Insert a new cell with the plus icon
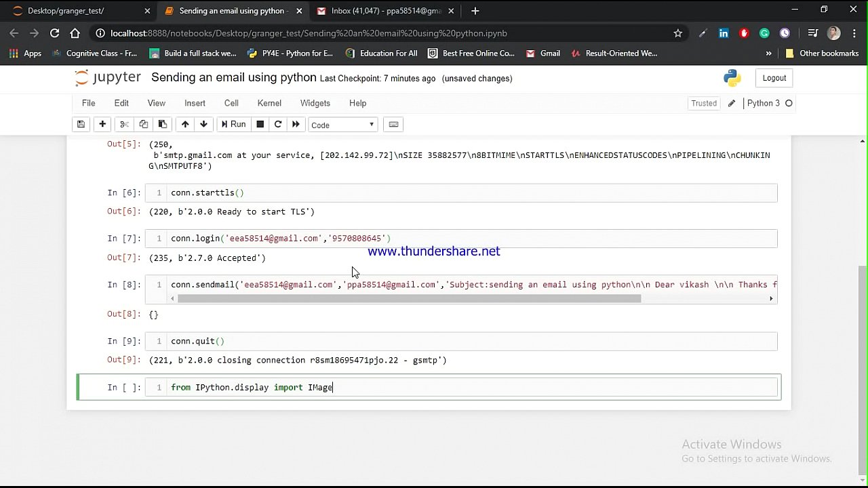The height and width of the screenshot is (488, 868). point(102,124)
